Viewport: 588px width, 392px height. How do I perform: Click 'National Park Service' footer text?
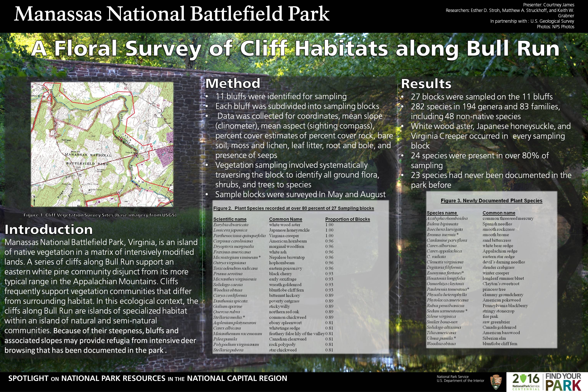453,377
